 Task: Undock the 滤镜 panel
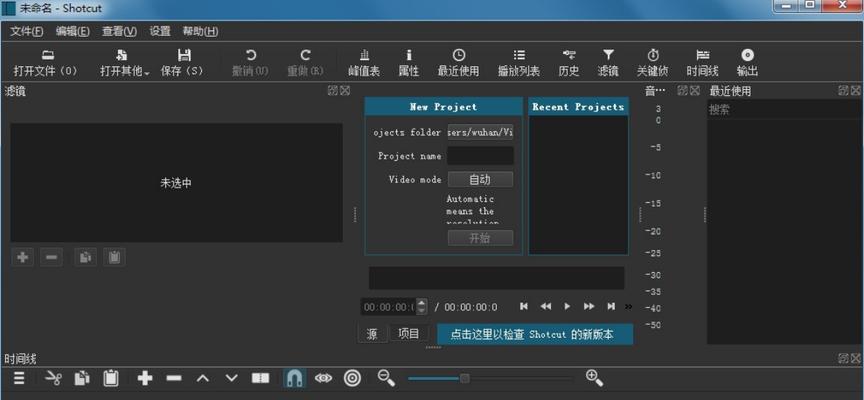point(333,91)
